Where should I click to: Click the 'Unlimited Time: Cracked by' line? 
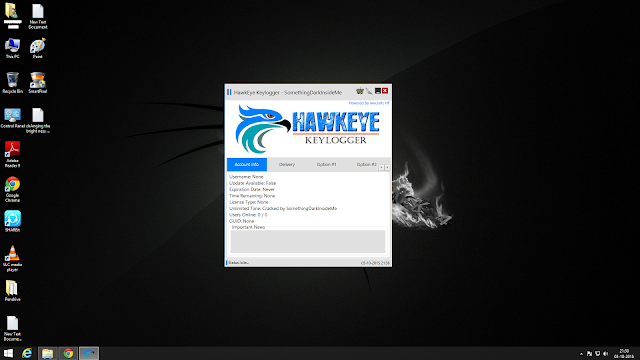coord(283,209)
